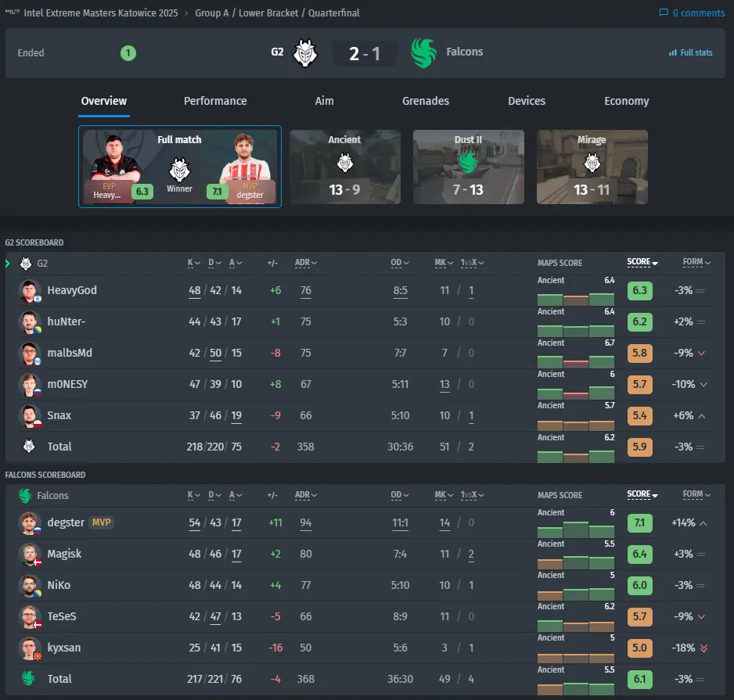The image size is (734, 700).
Task: Click degster's maps score bar chart
Action: (x=576, y=530)
